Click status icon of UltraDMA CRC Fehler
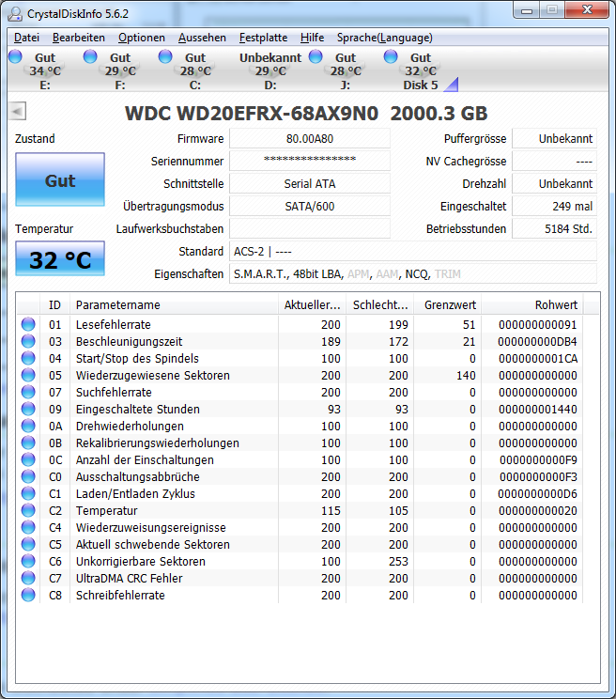This screenshot has width=616, height=699. click(28, 578)
